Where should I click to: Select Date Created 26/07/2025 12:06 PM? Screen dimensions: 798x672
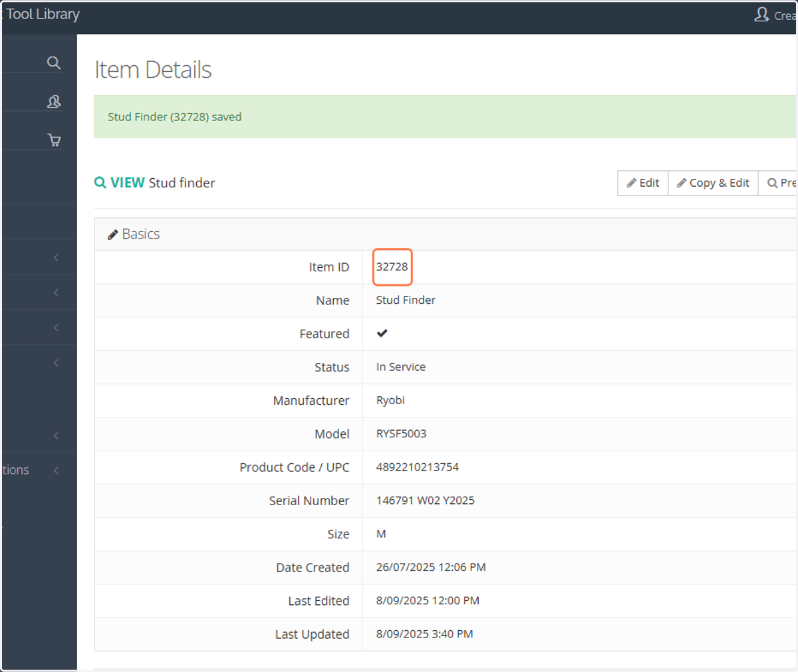click(x=431, y=567)
